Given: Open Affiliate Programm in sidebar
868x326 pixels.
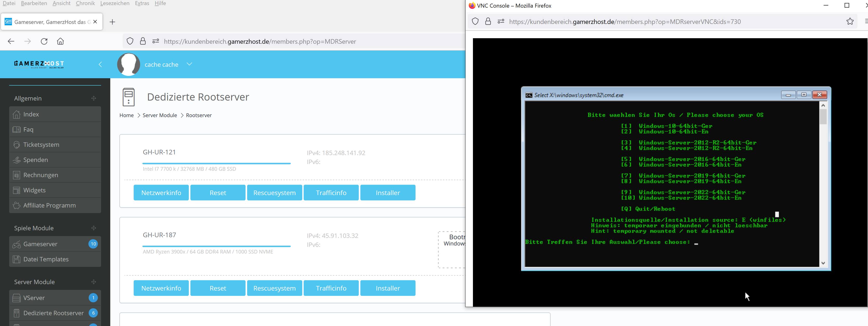Looking at the screenshot, I should tap(55, 205).
